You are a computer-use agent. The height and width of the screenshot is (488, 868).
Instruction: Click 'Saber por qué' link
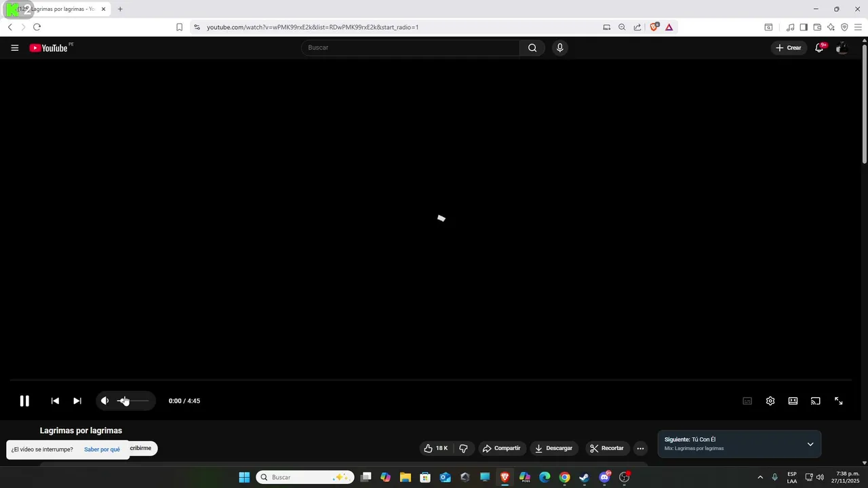tap(102, 449)
